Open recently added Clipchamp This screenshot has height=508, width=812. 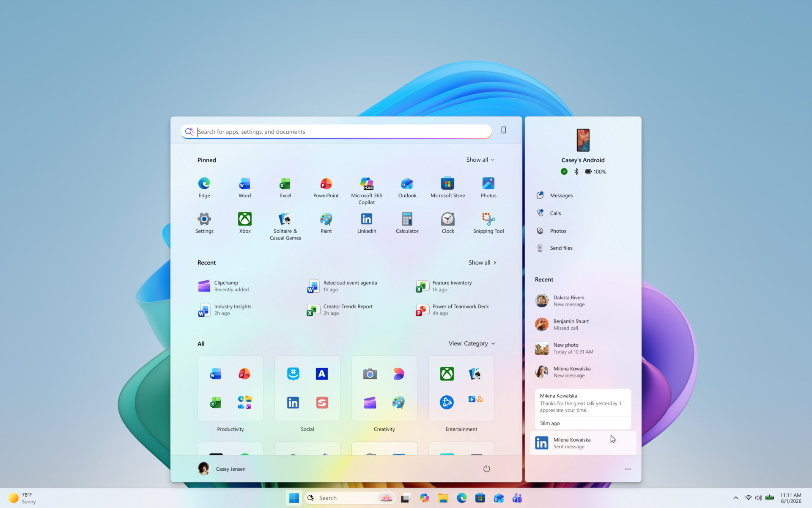(x=223, y=286)
